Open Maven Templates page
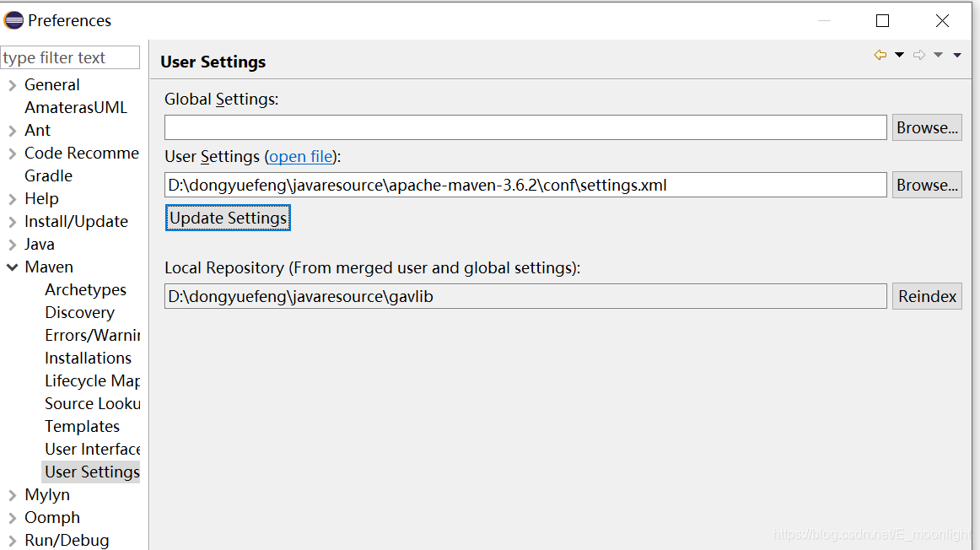This screenshot has height=550, width=980. 82,426
